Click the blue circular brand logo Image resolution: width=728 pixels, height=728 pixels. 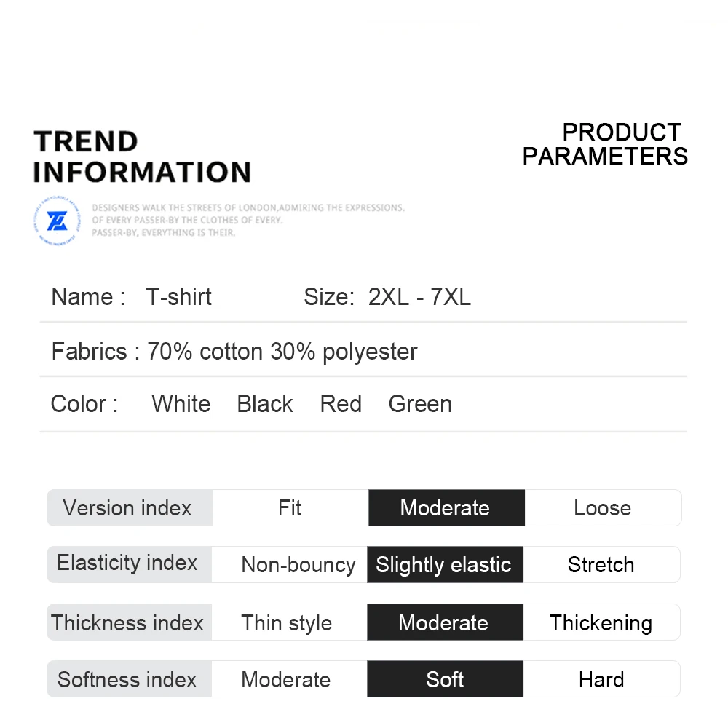click(57, 221)
